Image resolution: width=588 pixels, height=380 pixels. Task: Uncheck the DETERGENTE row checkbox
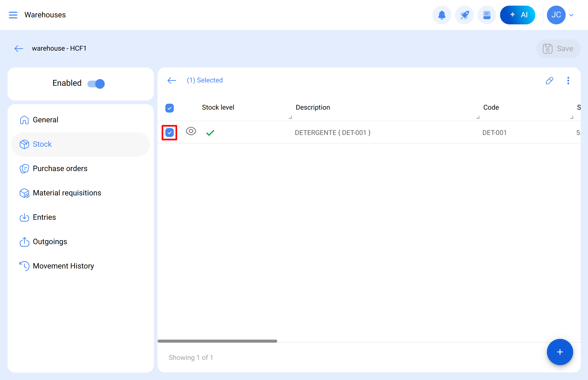170,133
